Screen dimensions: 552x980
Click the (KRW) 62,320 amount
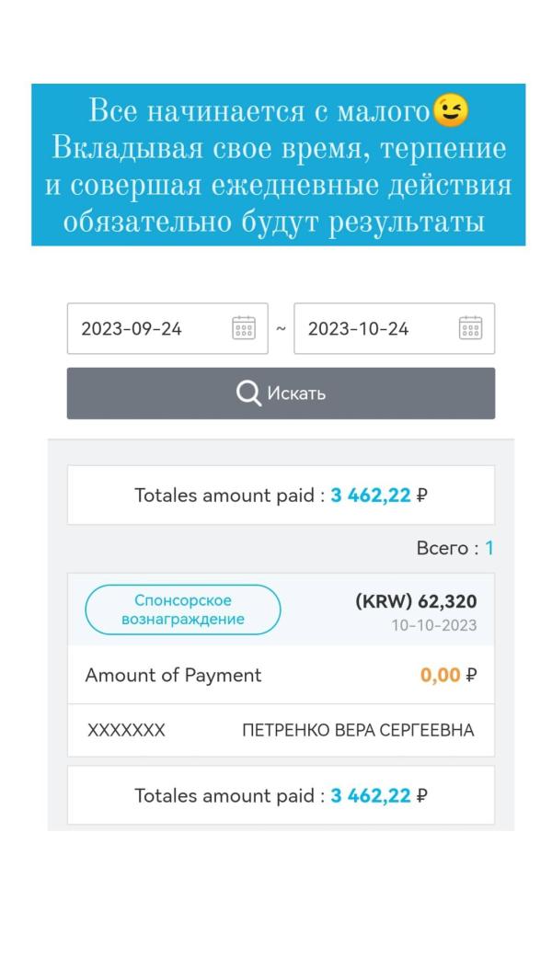[x=416, y=602]
